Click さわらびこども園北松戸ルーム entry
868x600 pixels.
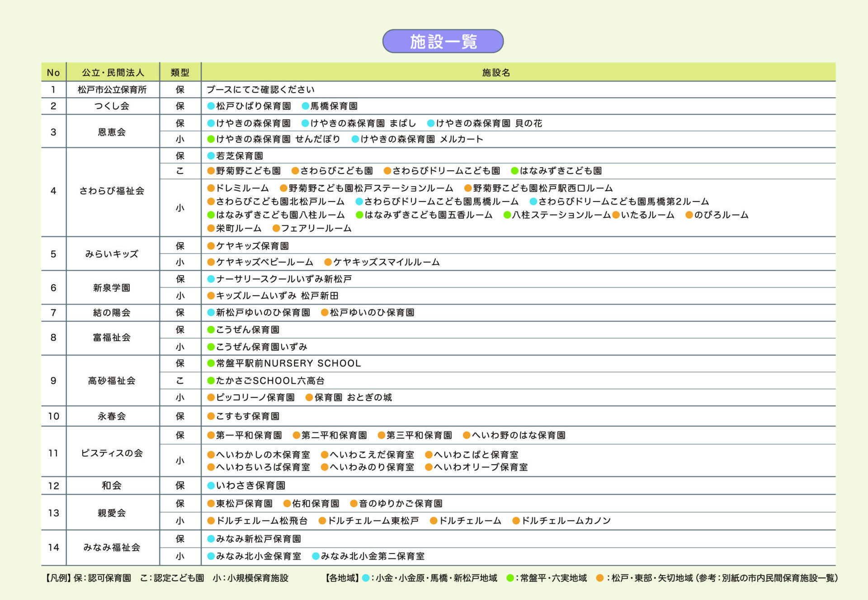click(x=280, y=201)
